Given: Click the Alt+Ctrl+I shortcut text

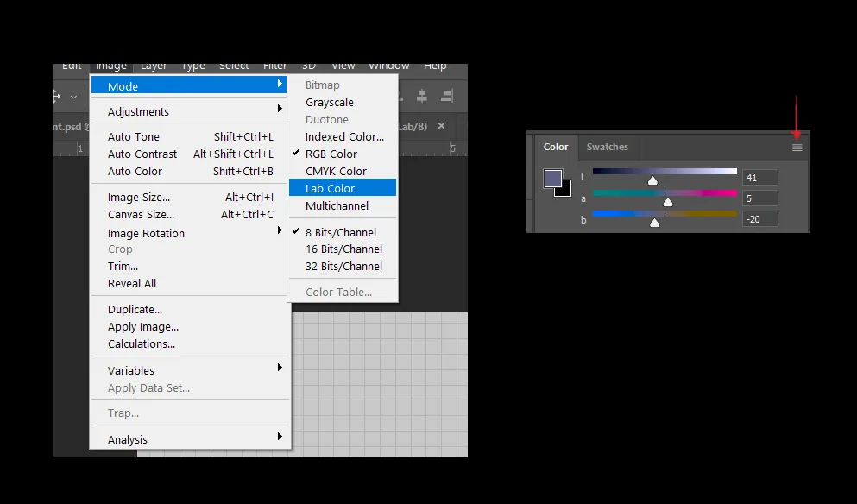Looking at the screenshot, I should (249, 197).
